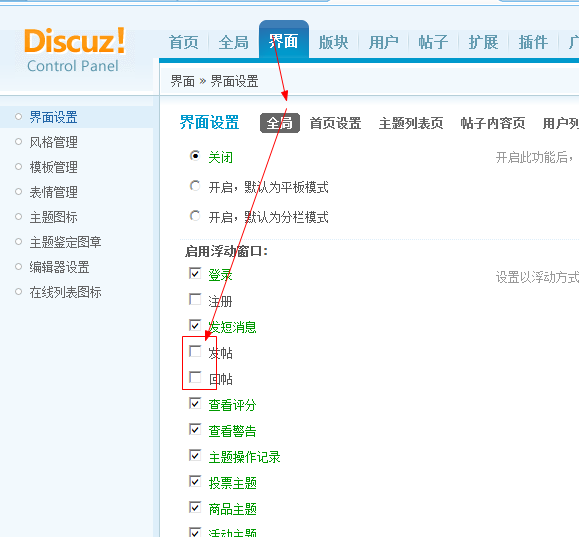Open the 模板管理 sidebar item
Screen dimensions: 579x537
[54, 167]
